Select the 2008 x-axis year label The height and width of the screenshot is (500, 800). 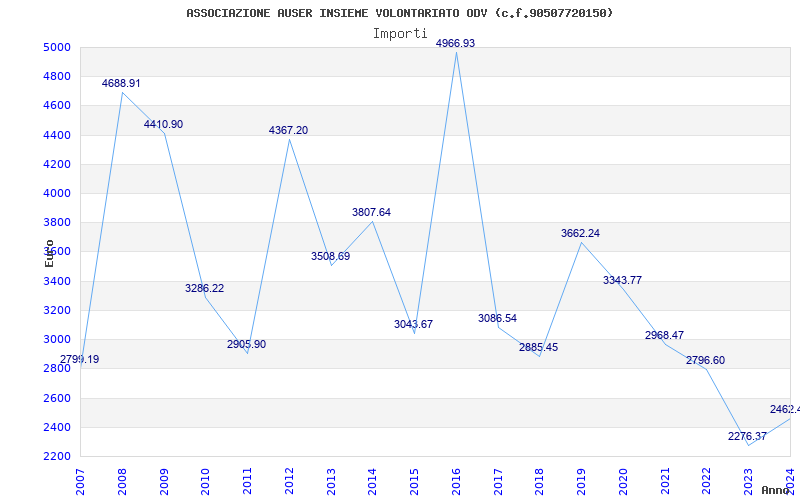click(122, 482)
